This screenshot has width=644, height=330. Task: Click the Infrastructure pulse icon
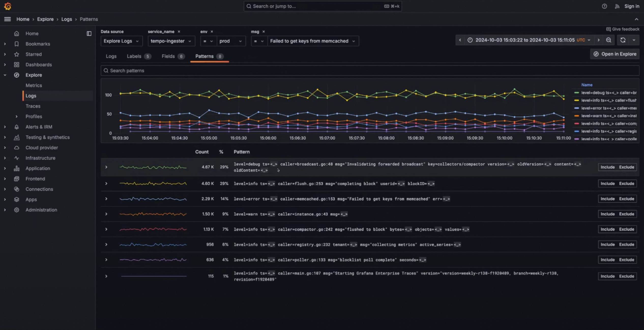[17, 158]
